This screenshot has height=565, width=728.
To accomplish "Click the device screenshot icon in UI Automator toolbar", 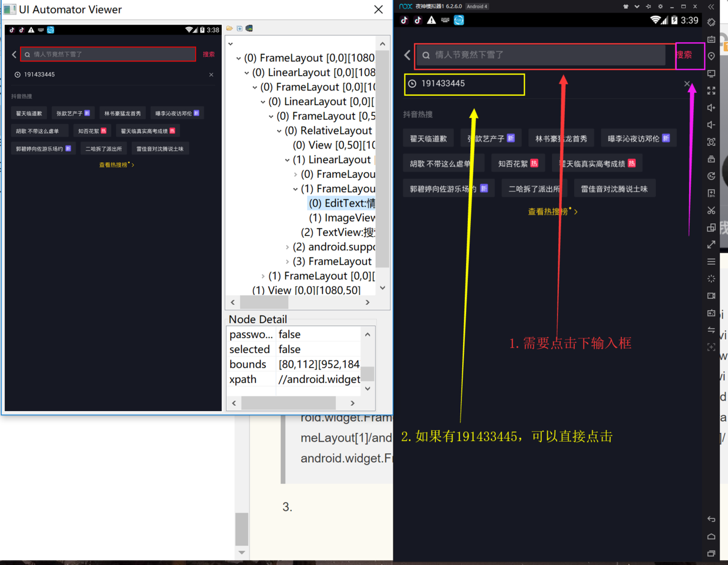I will (x=250, y=28).
